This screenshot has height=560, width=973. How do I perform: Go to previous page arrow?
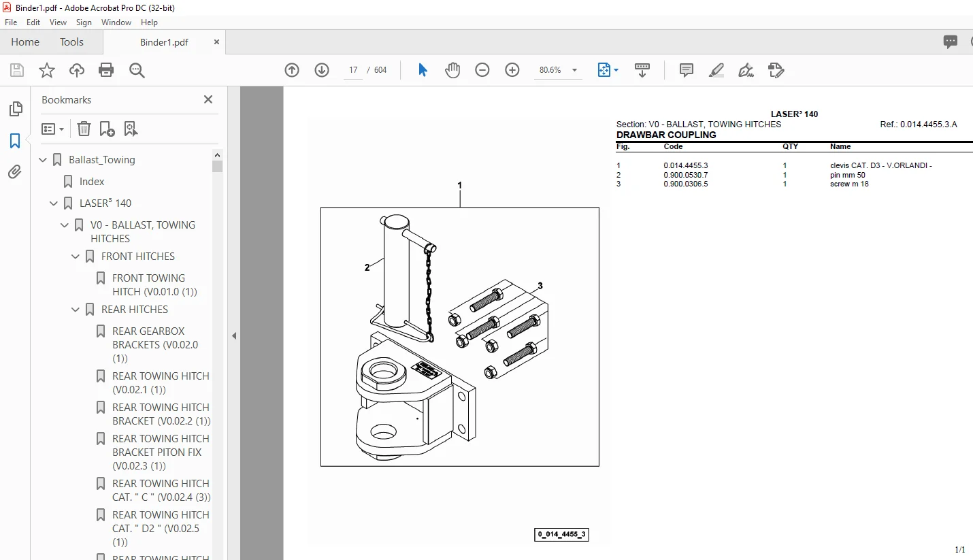click(x=292, y=70)
